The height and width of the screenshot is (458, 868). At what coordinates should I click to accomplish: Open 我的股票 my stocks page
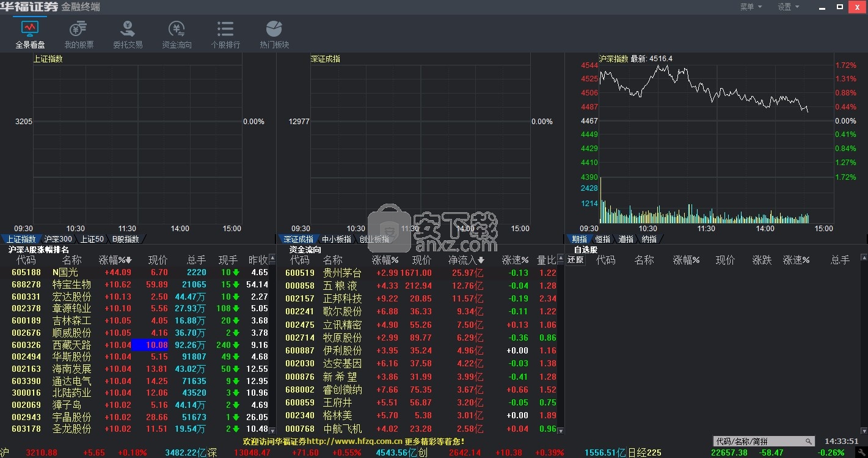click(x=79, y=34)
